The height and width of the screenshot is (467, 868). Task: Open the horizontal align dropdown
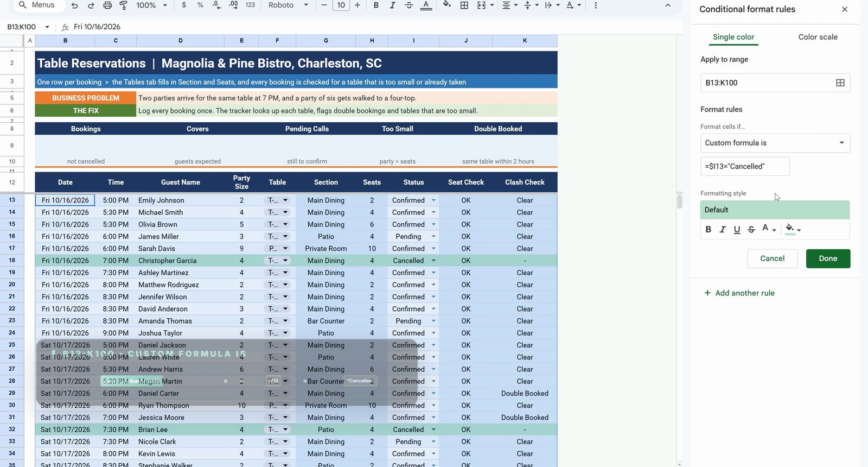(x=509, y=5)
